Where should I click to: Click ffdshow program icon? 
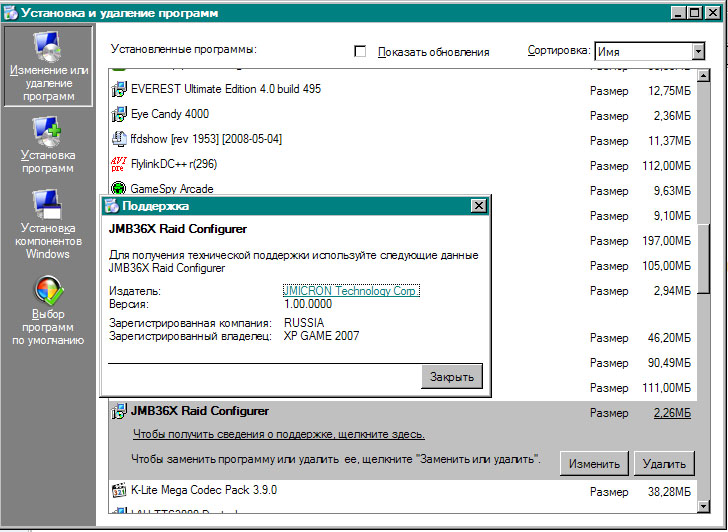click(119, 139)
